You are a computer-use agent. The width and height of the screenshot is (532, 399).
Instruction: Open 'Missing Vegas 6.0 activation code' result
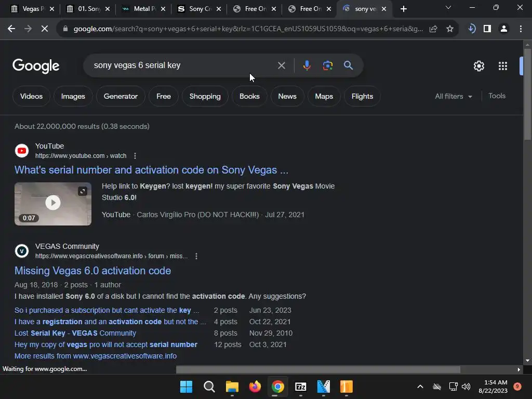click(x=92, y=271)
